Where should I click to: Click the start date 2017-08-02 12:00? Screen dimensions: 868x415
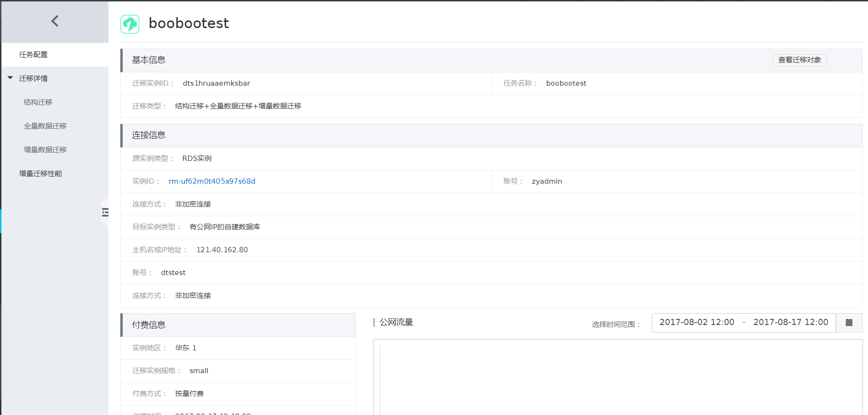tap(696, 322)
